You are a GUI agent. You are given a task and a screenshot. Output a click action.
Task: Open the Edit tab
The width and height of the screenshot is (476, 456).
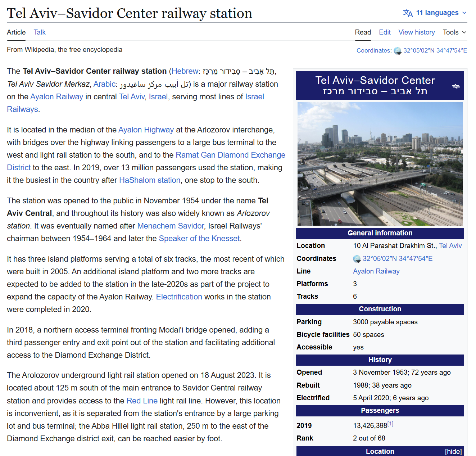[x=385, y=32]
